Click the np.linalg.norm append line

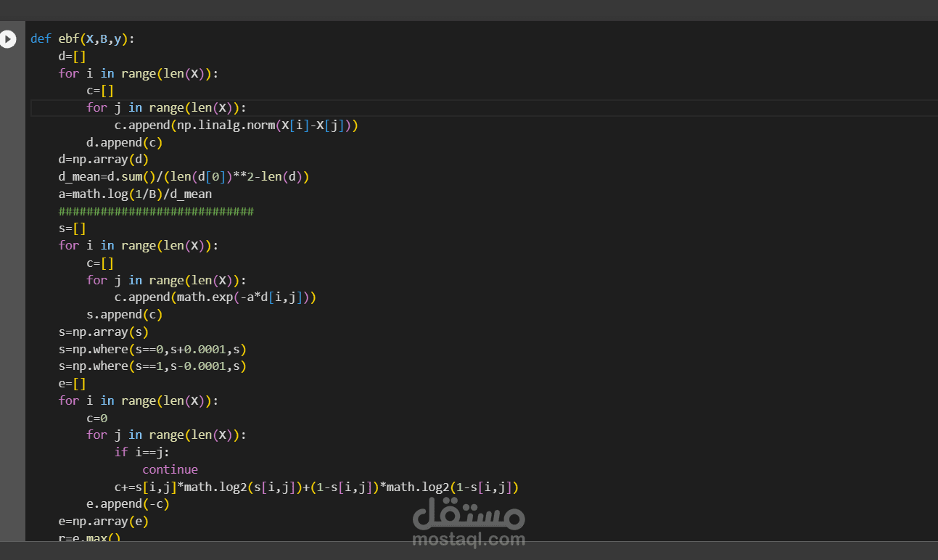(236, 125)
